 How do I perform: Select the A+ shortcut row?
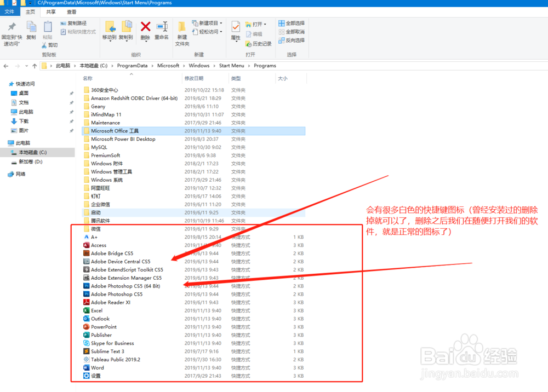click(193, 237)
